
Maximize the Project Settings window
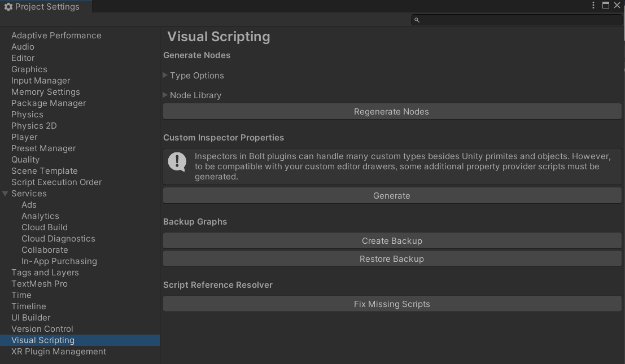point(605,6)
